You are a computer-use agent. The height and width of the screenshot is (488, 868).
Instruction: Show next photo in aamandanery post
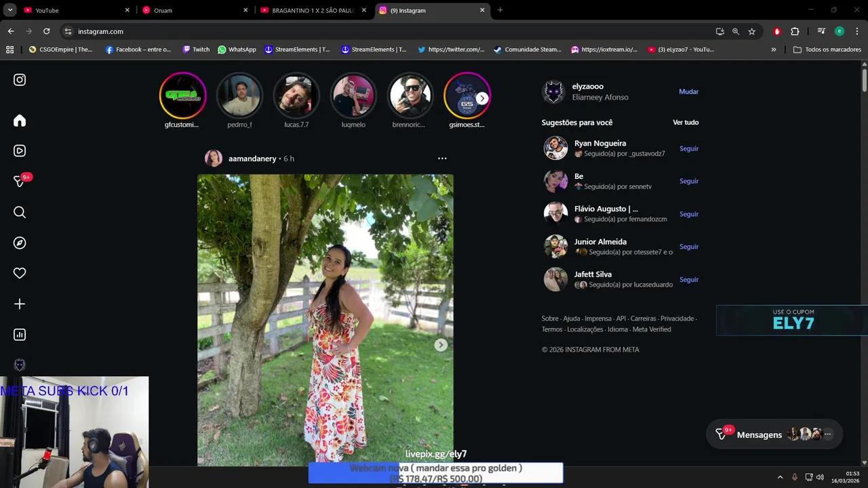441,345
